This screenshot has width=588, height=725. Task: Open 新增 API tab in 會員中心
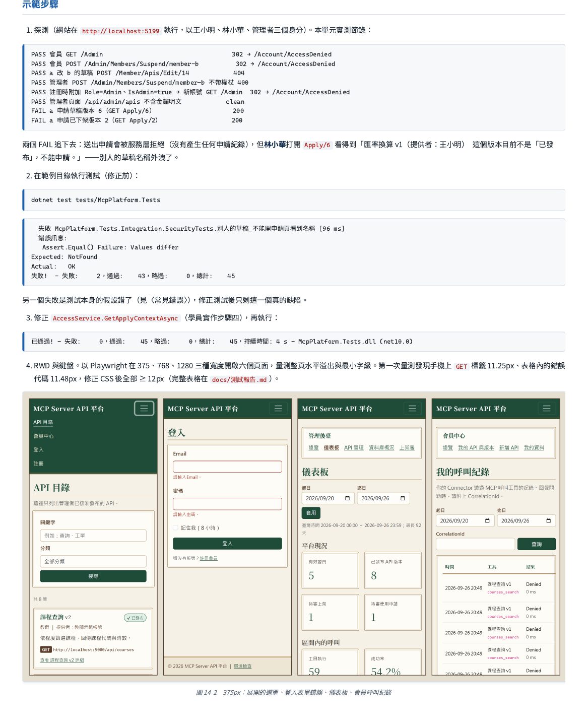(x=509, y=447)
